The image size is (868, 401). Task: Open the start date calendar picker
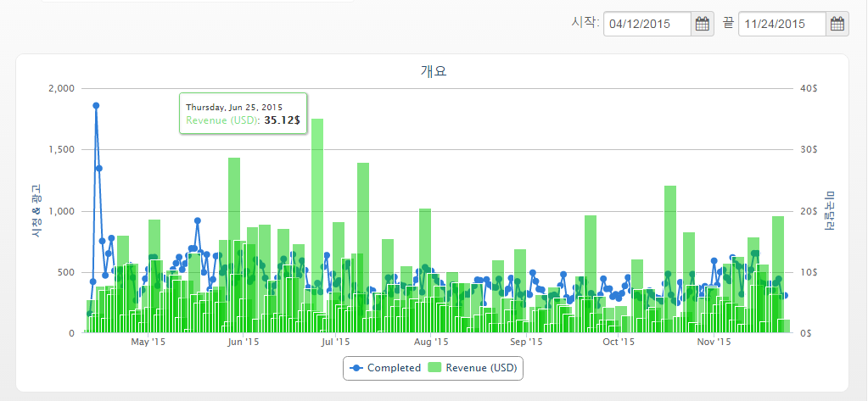tap(703, 24)
